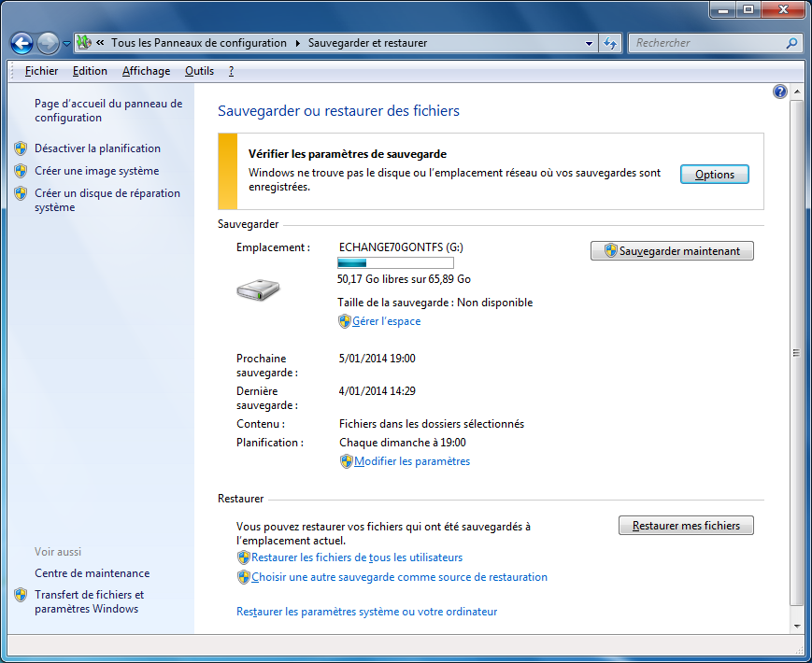Screen dimensions: 812x663
Task: Close the Sauvegarder et restaurer window
Action: tap(784, 10)
